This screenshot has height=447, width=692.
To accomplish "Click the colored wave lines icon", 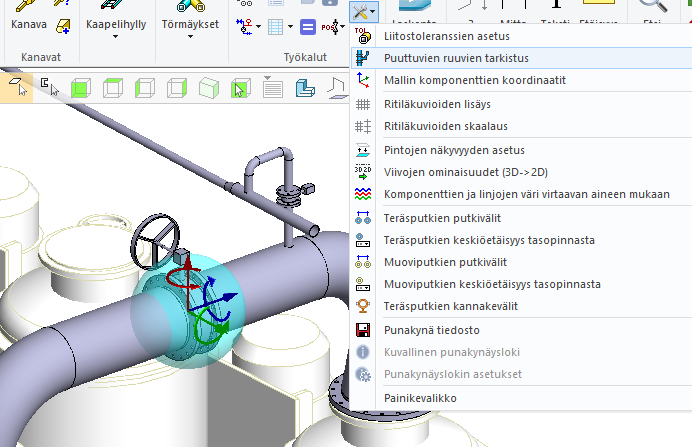I will coord(364,194).
